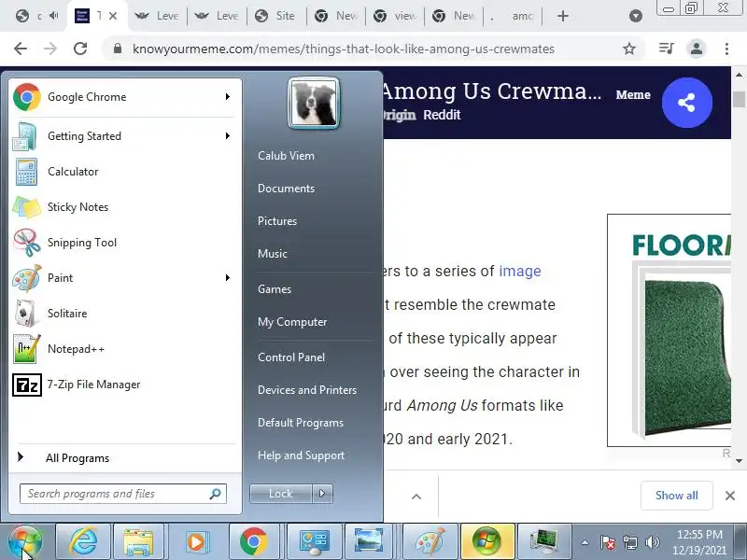Open Documents from Start menu

[286, 189]
